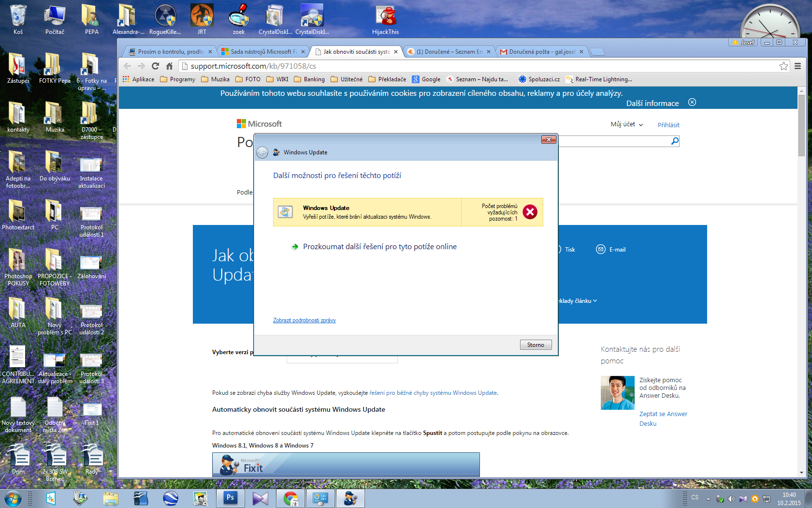Select the Fixit 1 desktop icon
Image resolution: width=812 pixels, height=508 pixels.
coord(91,414)
